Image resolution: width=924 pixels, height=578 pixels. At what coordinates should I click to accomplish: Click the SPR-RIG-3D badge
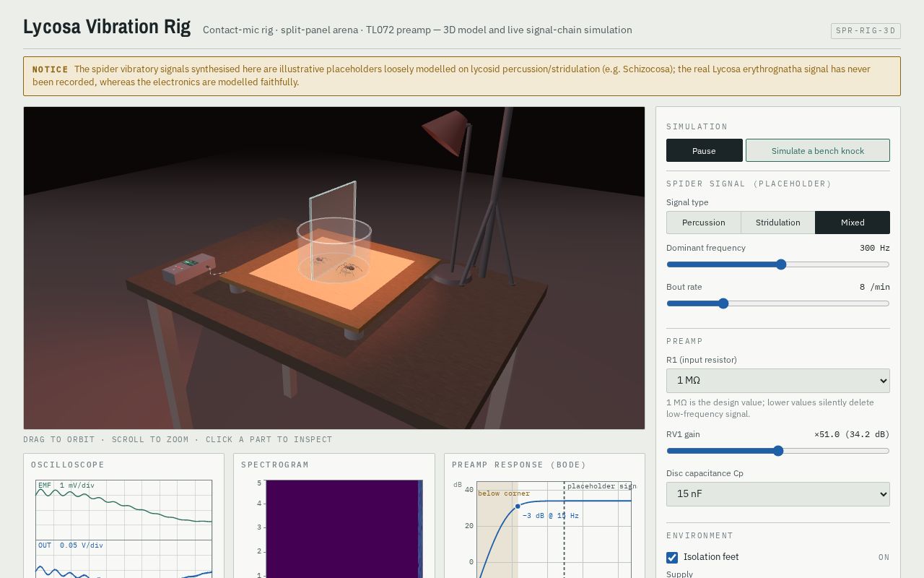[x=866, y=31]
